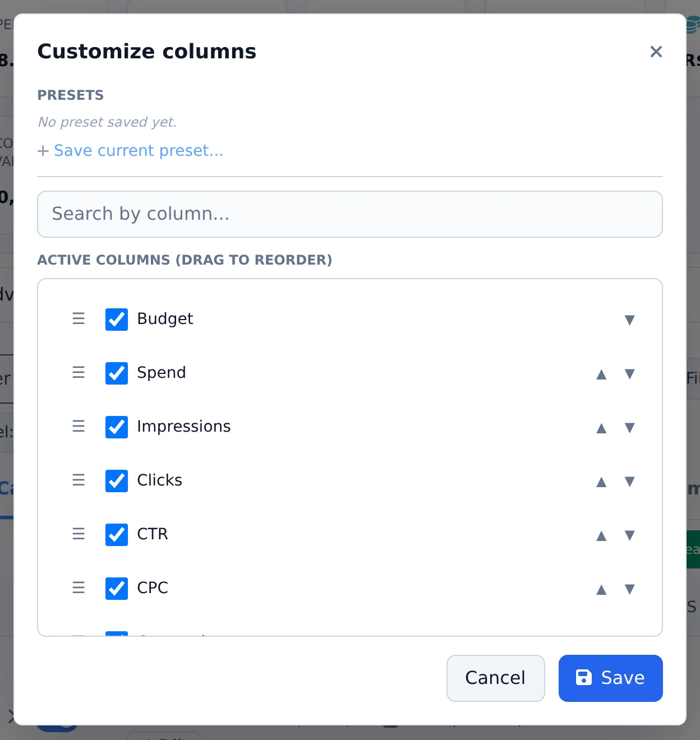The height and width of the screenshot is (740, 700).
Task: Move CPC column down
Action: (629, 589)
